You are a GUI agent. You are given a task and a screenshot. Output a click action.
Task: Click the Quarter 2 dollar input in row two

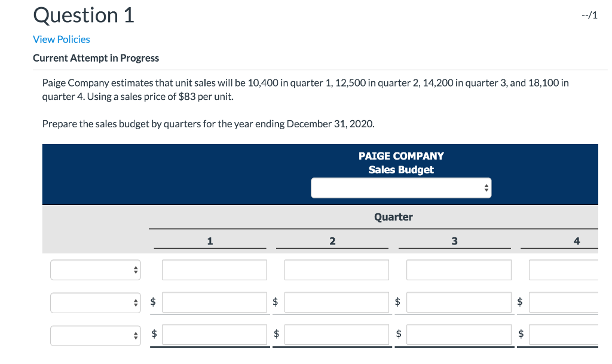point(338,302)
